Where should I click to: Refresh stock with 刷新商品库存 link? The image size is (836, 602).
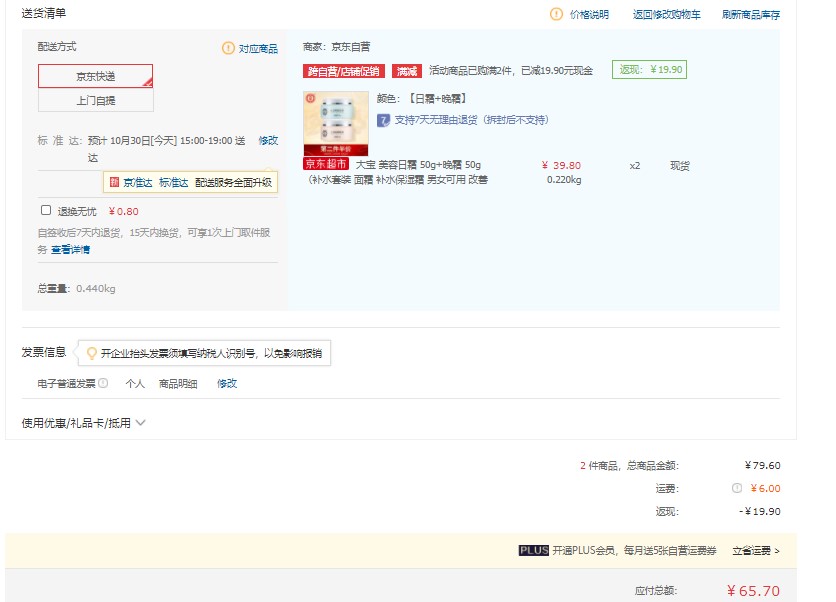coord(751,15)
